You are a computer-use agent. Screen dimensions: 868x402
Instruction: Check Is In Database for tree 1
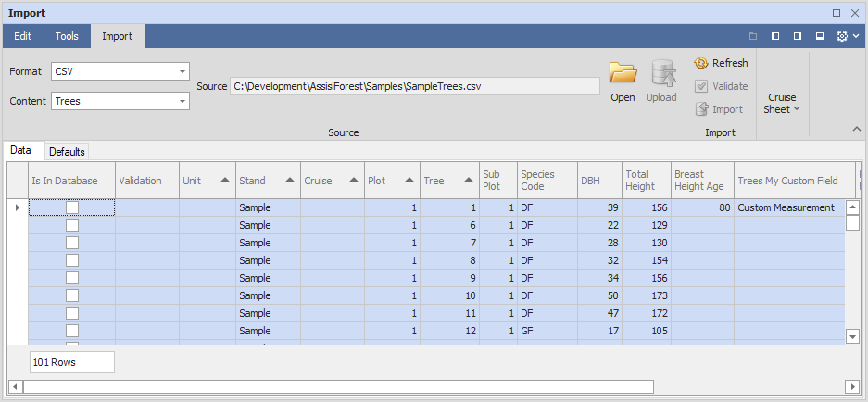(72, 207)
